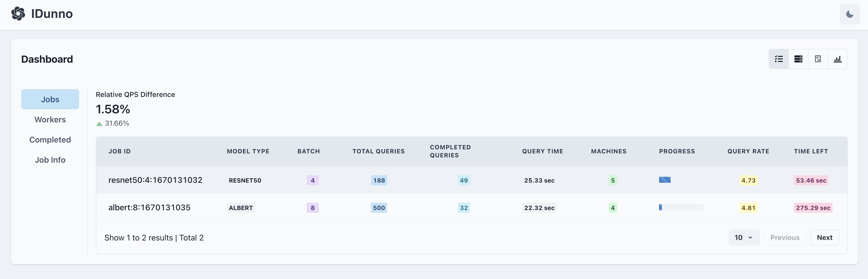868x279 pixels.
Task: Click the resnet50 job progress bar
Action: pyautogui.click(x=664, y=180)
